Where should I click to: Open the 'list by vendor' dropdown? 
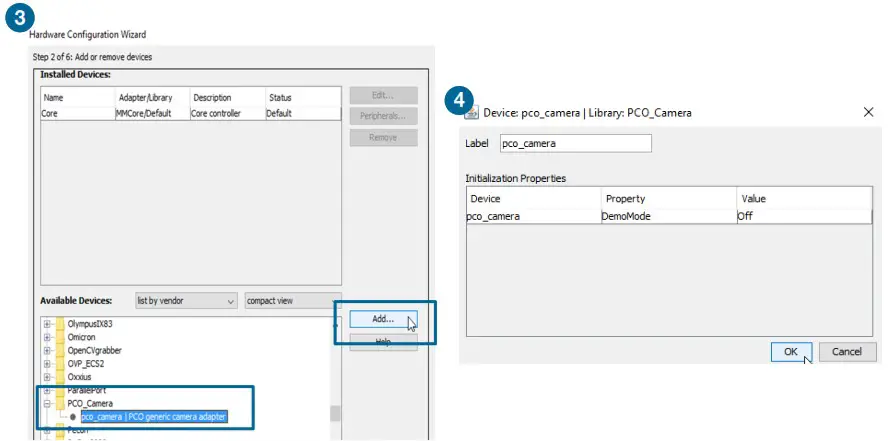pos(186,301)
